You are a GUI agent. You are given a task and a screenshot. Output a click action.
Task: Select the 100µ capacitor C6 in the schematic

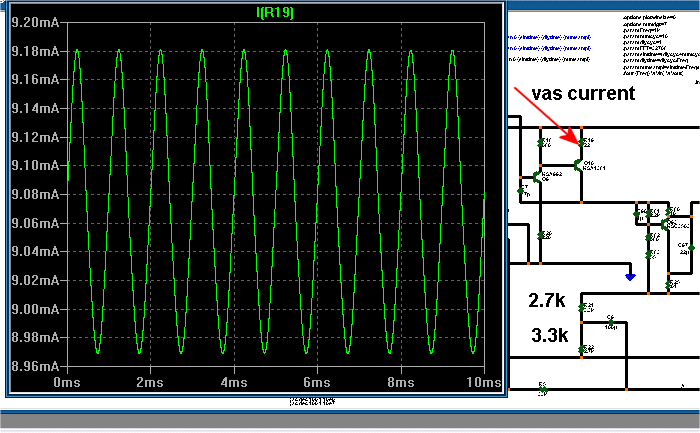611,322
